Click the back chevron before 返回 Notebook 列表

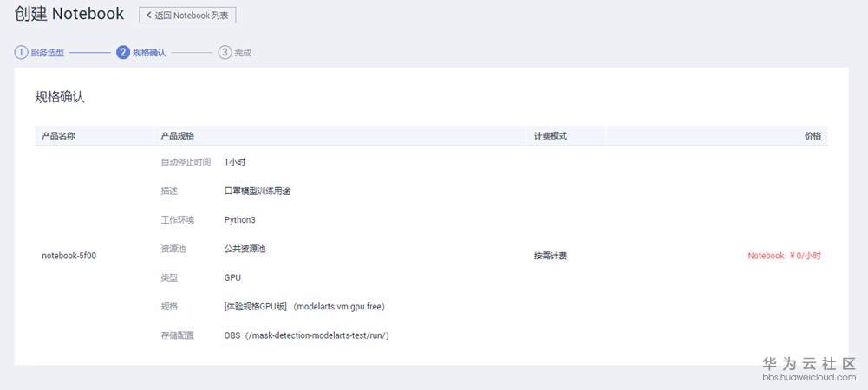point(149,16)
